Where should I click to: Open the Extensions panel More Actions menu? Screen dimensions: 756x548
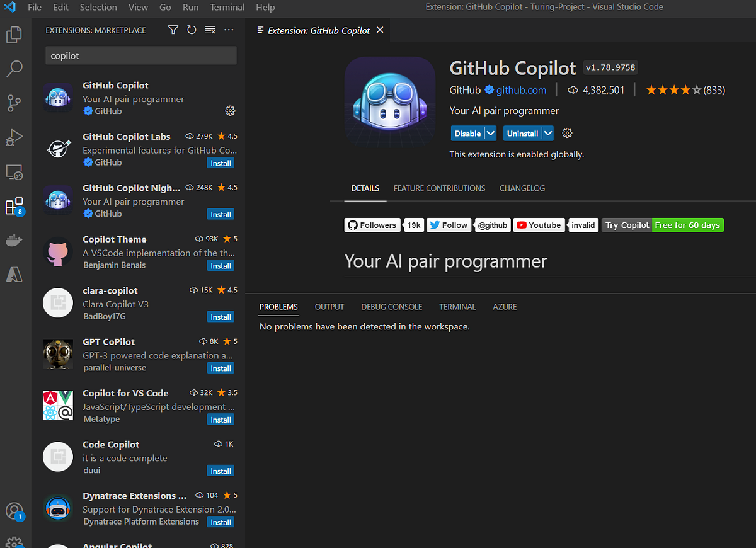pos(229,30)
